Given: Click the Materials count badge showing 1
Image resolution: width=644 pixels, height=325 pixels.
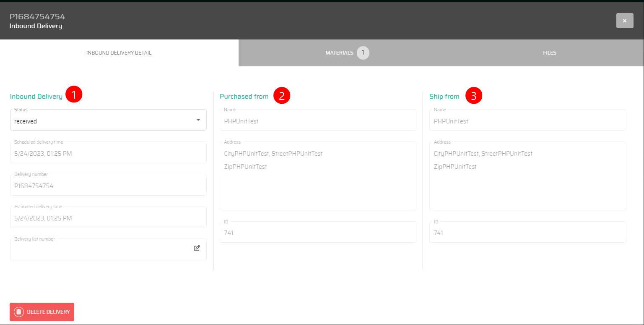Looking at the screenshot, I should (x=363, y=53).
